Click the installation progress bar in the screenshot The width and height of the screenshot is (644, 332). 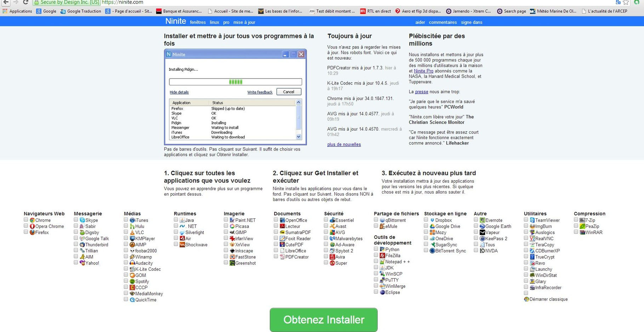click(235, 81)
